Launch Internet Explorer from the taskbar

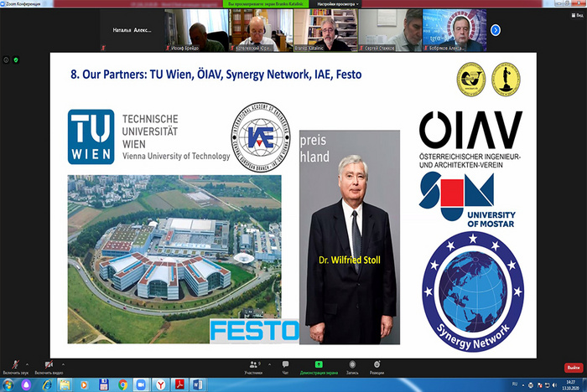(47, 385)
